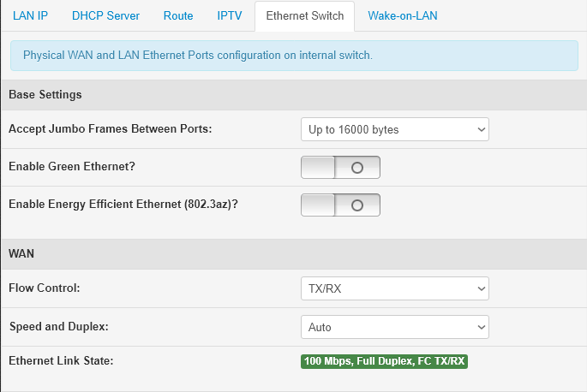Click the Enable Green Ethernet label text
Screen dimensions: 587x392
71,167
